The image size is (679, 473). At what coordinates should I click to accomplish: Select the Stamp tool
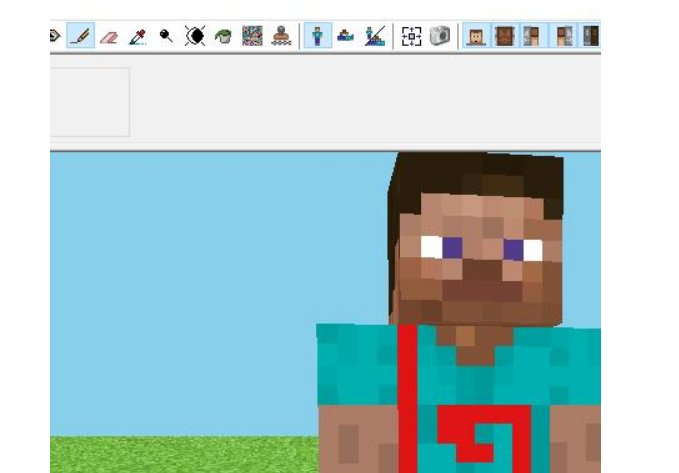281,36
